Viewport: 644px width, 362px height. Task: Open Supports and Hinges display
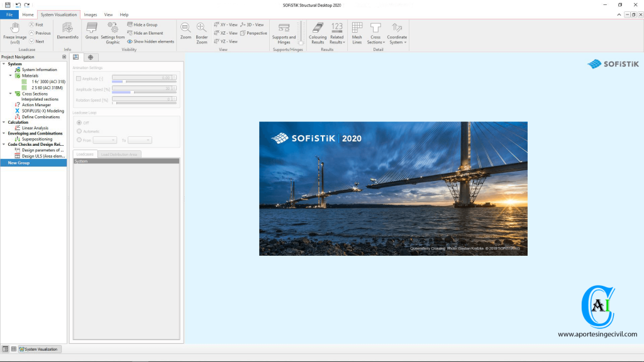click(x=284, y=28)
